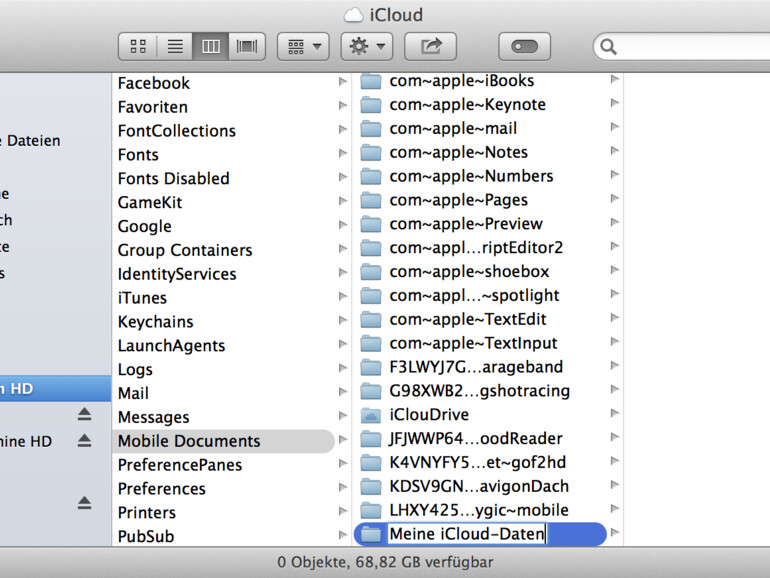
Task: Select the FontCollections folder
Action: [x=176, y=131]
